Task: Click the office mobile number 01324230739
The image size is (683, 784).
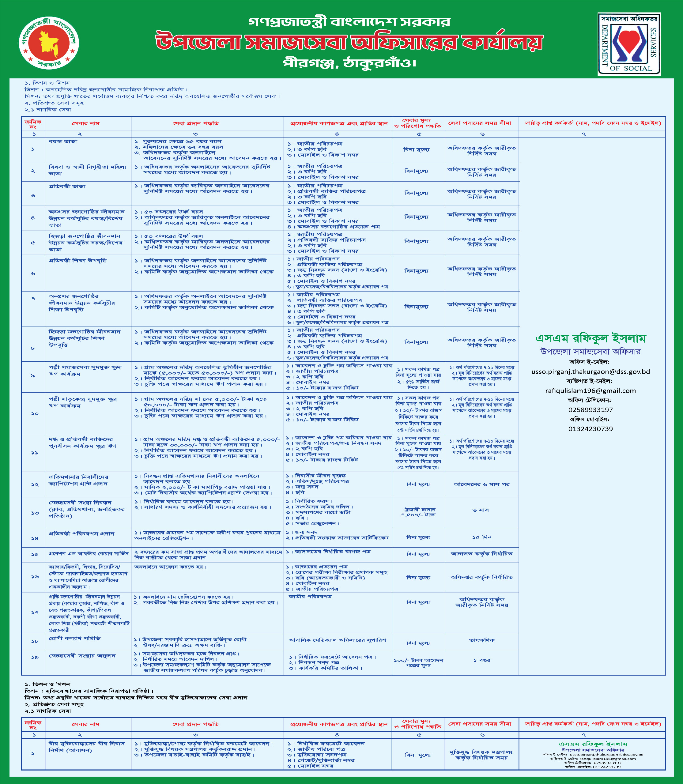Action: [591, 429]
